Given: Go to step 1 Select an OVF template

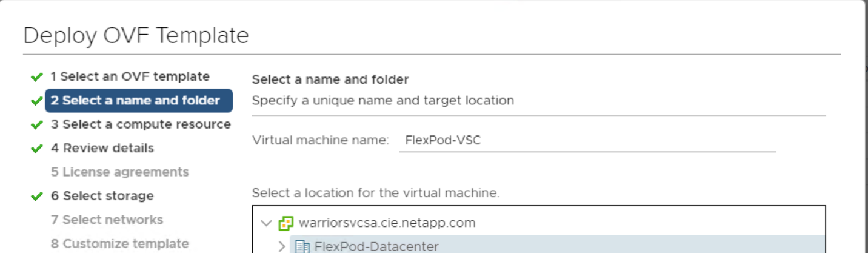Looking at the screenshot, I should pyautogui.click(x=130, y=76).
